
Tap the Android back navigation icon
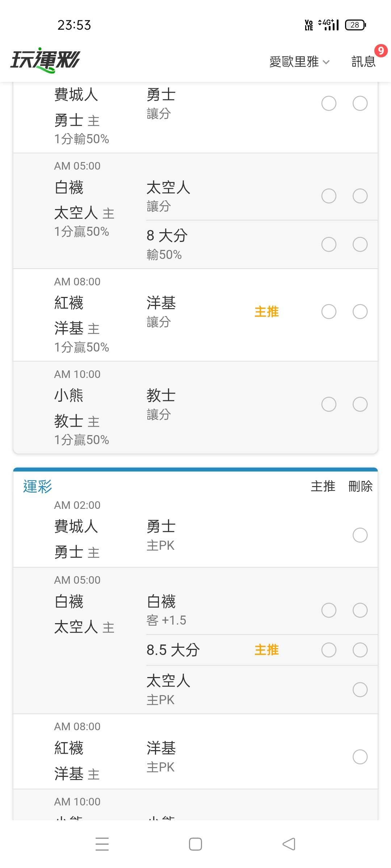click(x=289, y=844)
